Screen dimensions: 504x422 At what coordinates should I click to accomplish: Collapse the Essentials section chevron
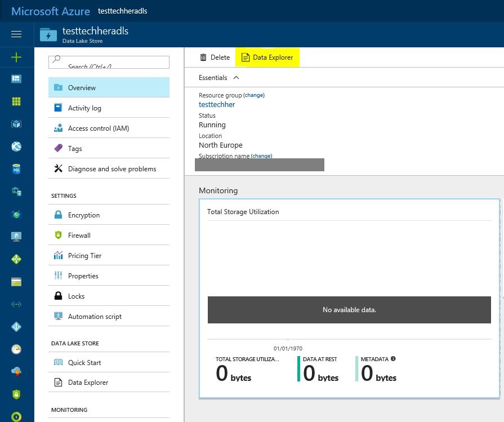[x=237, y=78]
